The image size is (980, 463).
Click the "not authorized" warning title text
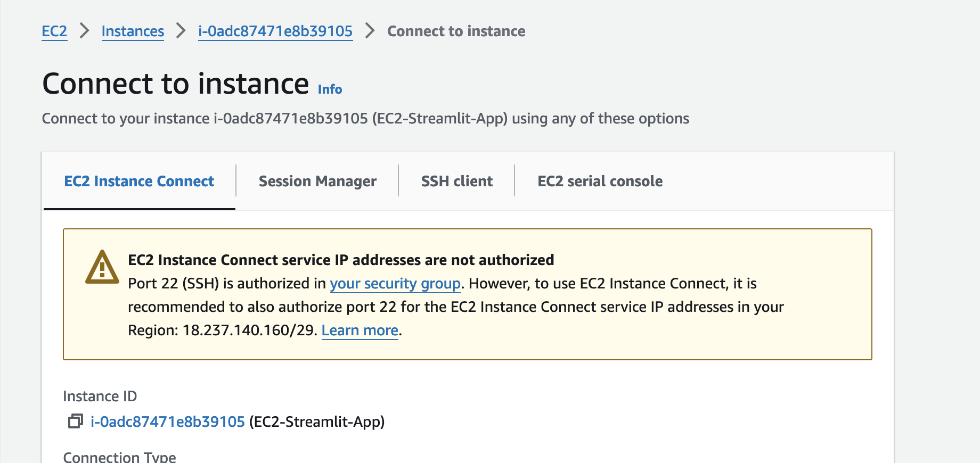click(341, 260)
